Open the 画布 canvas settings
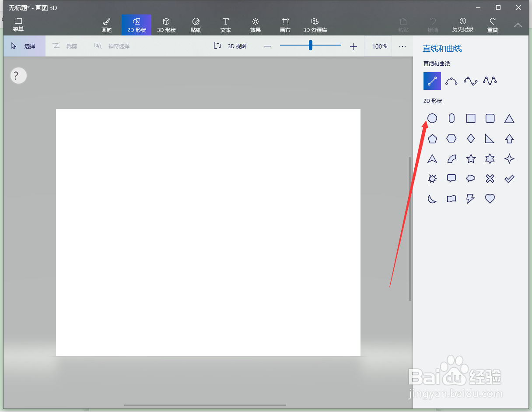Image resolution: width=532 pixels, height=412 pixels. coord(285,25)
